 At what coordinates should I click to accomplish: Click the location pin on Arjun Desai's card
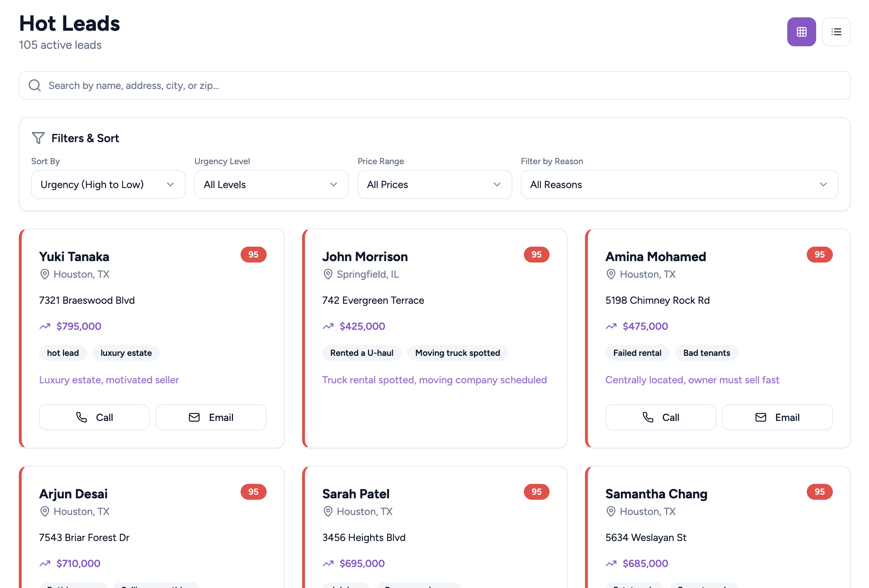click(x=44, y=511)
